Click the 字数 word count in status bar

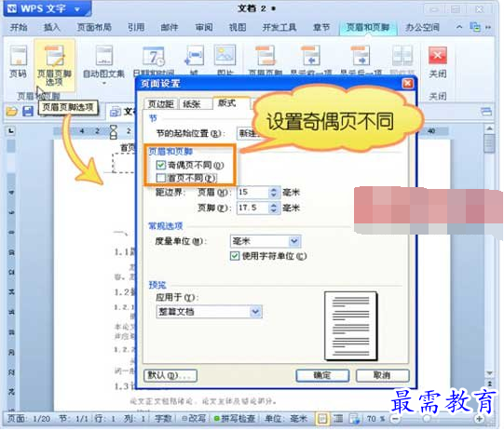coord(163,419)
